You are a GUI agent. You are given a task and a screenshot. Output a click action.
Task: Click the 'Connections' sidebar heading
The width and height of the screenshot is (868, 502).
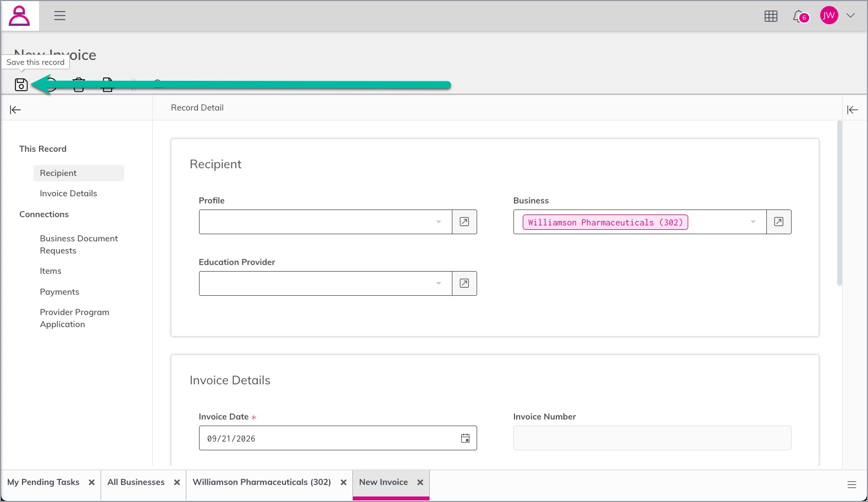(44, 214)
